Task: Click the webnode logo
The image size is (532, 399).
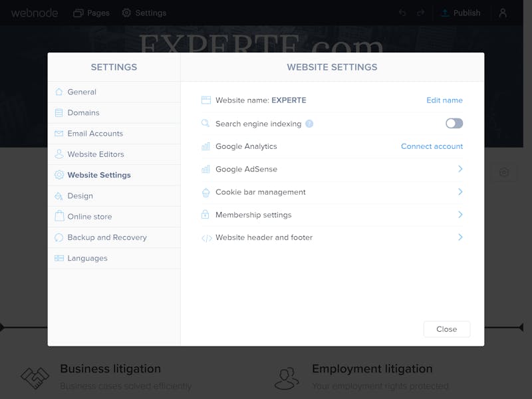Action: coord(35,13)
